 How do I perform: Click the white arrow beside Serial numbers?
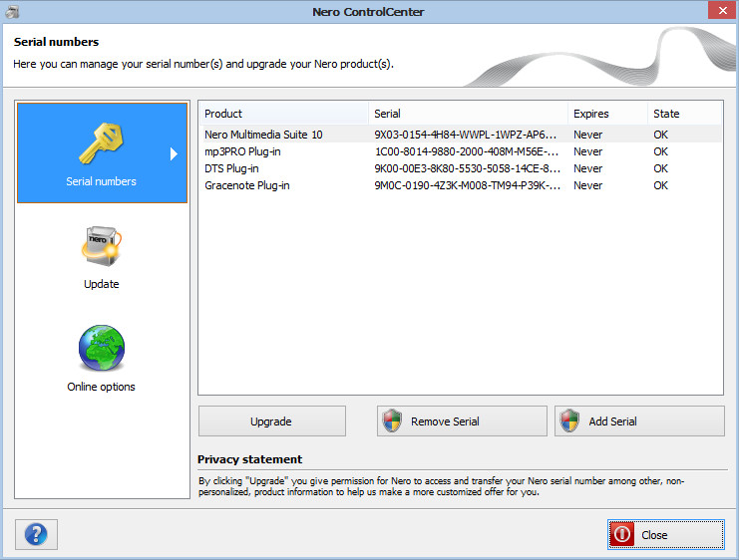pyautogui.click(x=174, y=153)
